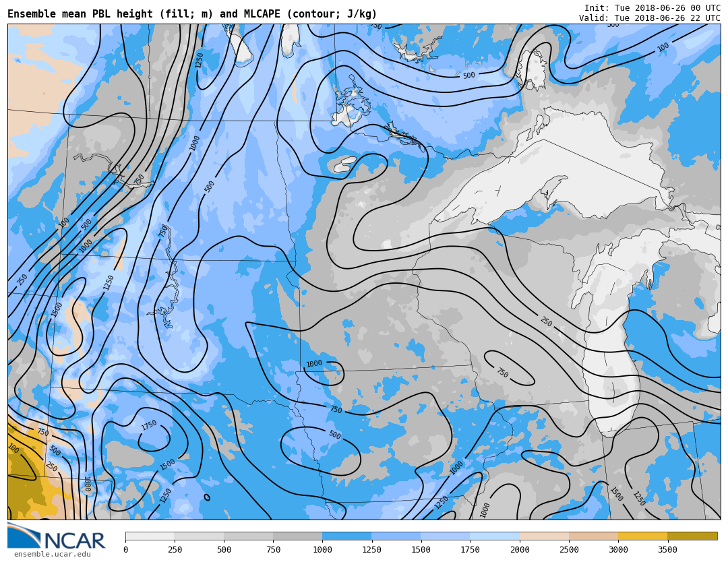This screenshot has height=562, width=728.
Task: Pick the 250–500 light gray colorbar swatch
Action: pos(199,536)
